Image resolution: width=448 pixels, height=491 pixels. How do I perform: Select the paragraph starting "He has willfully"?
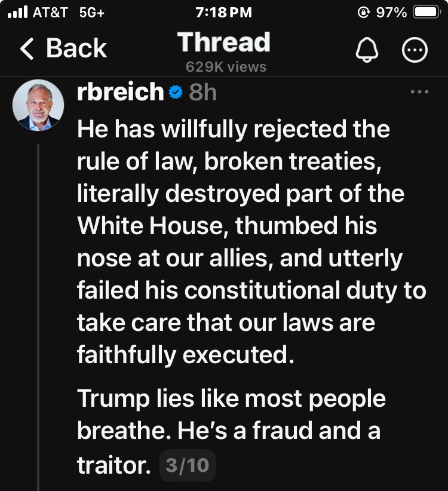(251, 241)
